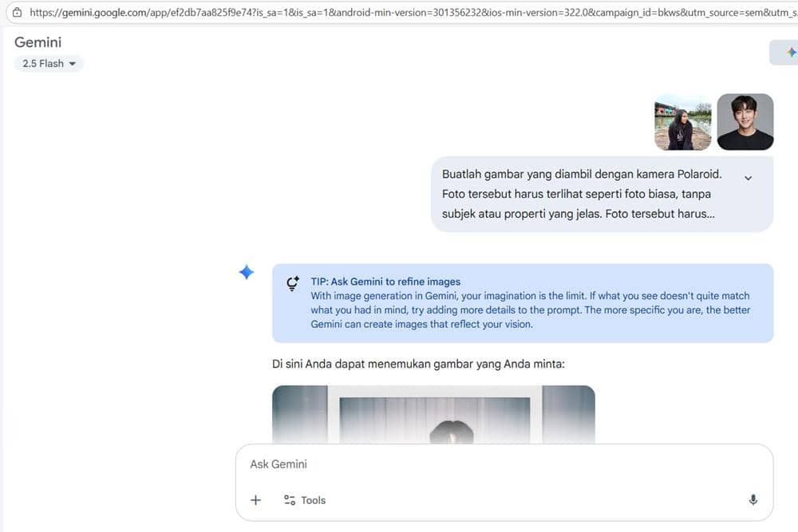Open the Tools menu
Screen dimensions: 798x532
point(305,500)
